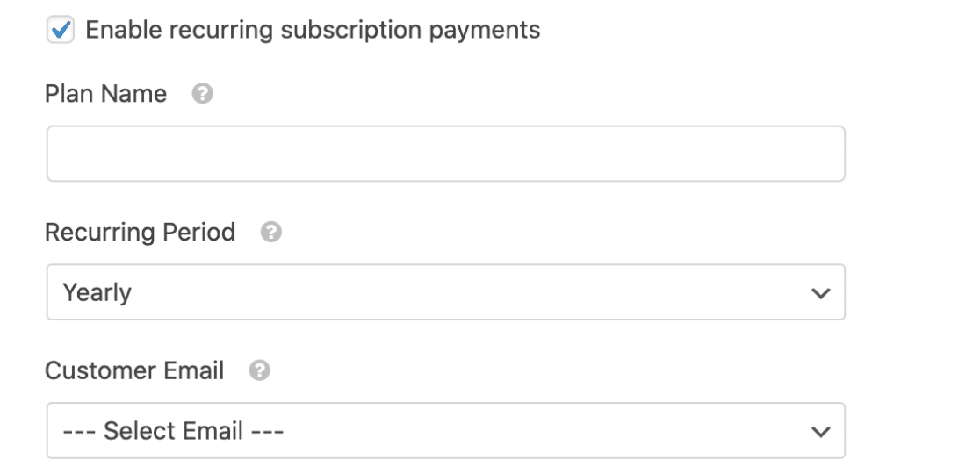Click the empty middle of Recurring Period select box
Image resolution: width=980 pixels, height=474 pixels.
(x=445, y=292)
